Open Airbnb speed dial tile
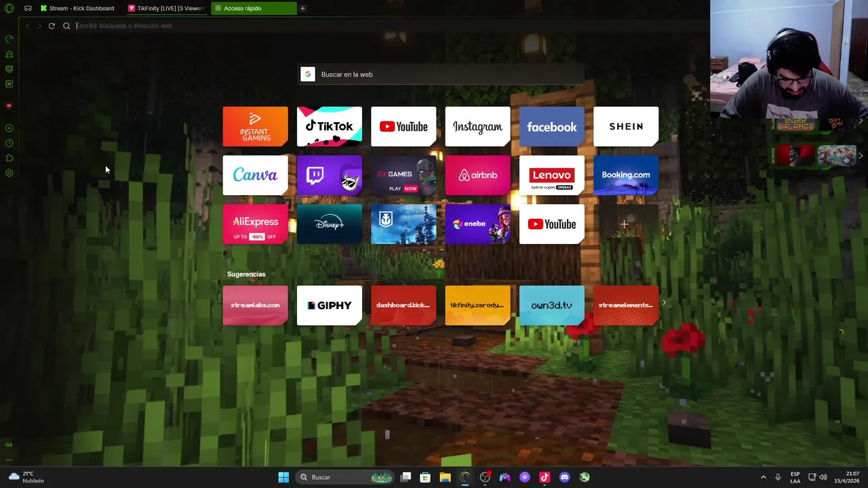This screenshot has width=868, height=488. click(477, 176)
